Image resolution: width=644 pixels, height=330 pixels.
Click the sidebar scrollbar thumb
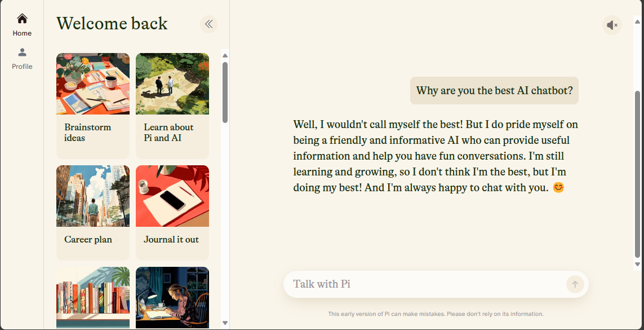click(225, 92)
